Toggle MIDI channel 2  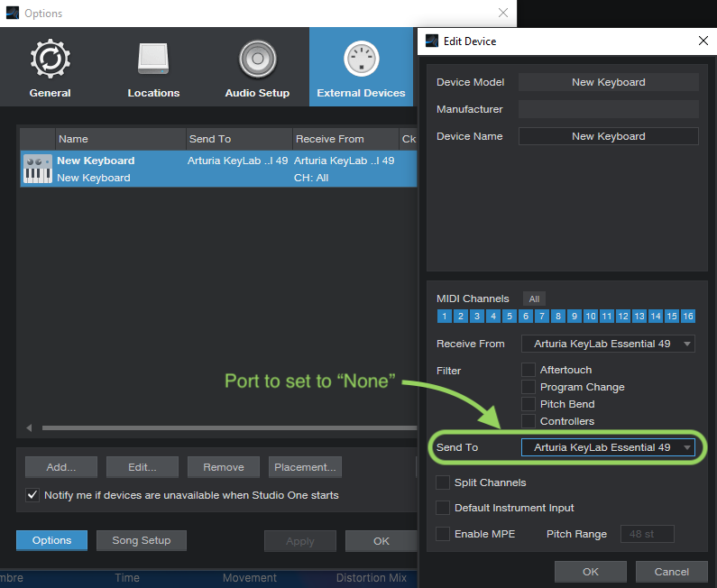[461, 317]
